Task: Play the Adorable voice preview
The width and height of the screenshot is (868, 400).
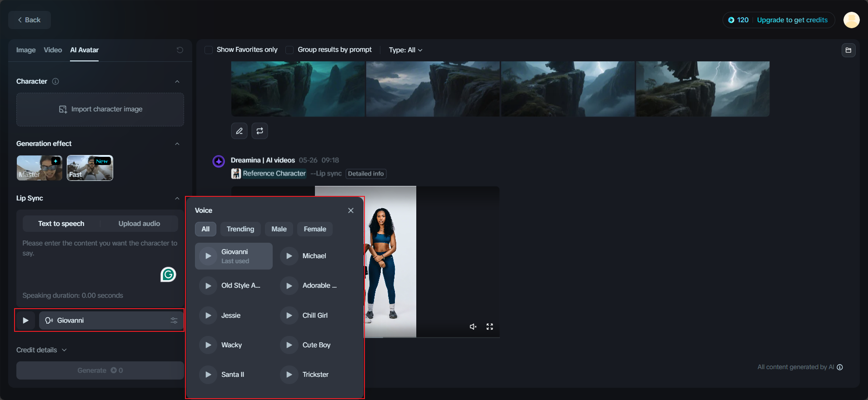Action: click(289, 285)
